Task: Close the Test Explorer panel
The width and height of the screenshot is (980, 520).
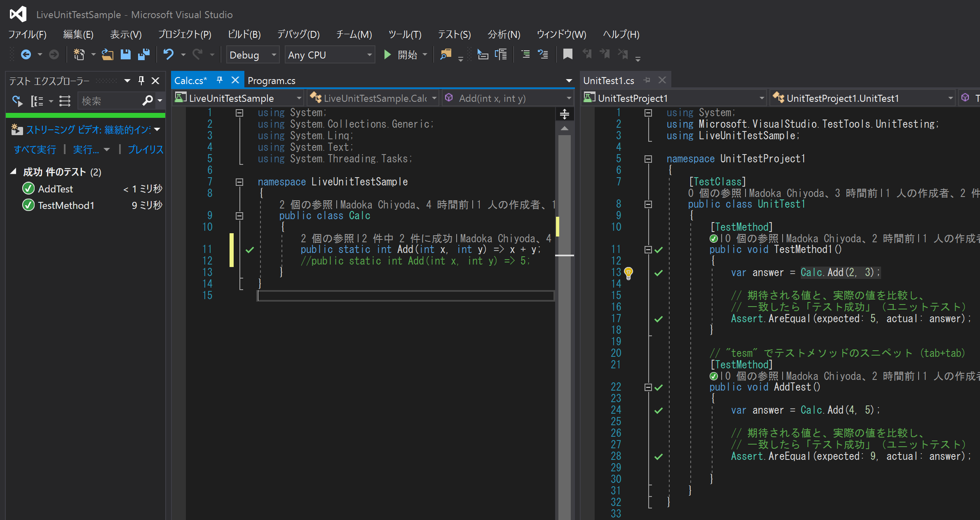Action: click(x=155, y=81)
